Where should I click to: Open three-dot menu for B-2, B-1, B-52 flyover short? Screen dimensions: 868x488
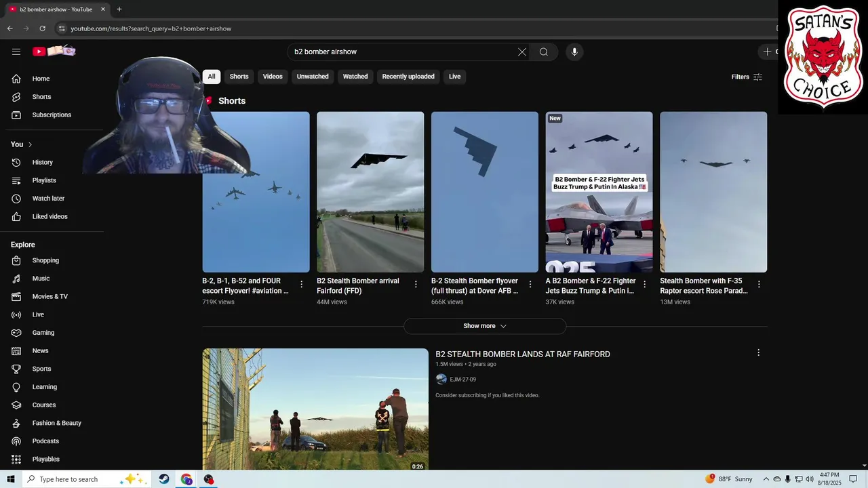tap(302, 284)
